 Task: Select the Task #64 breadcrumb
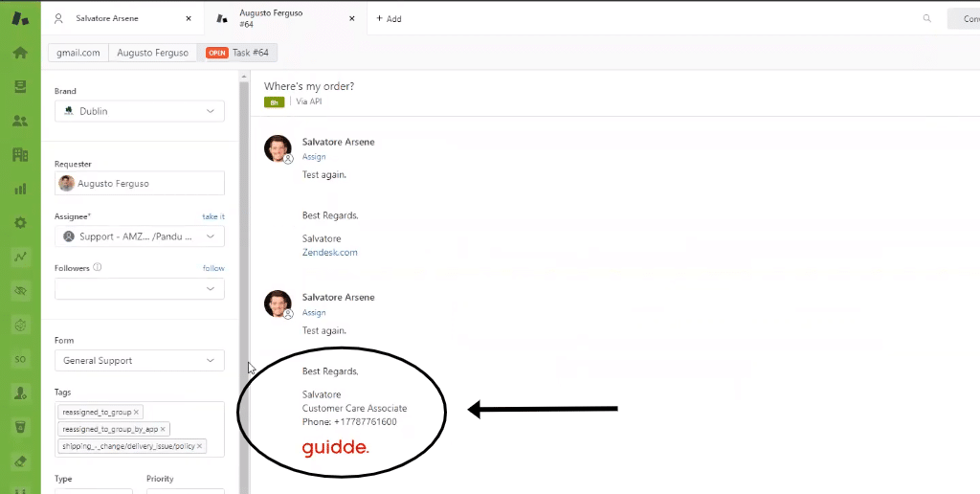(x=237, y=53)
